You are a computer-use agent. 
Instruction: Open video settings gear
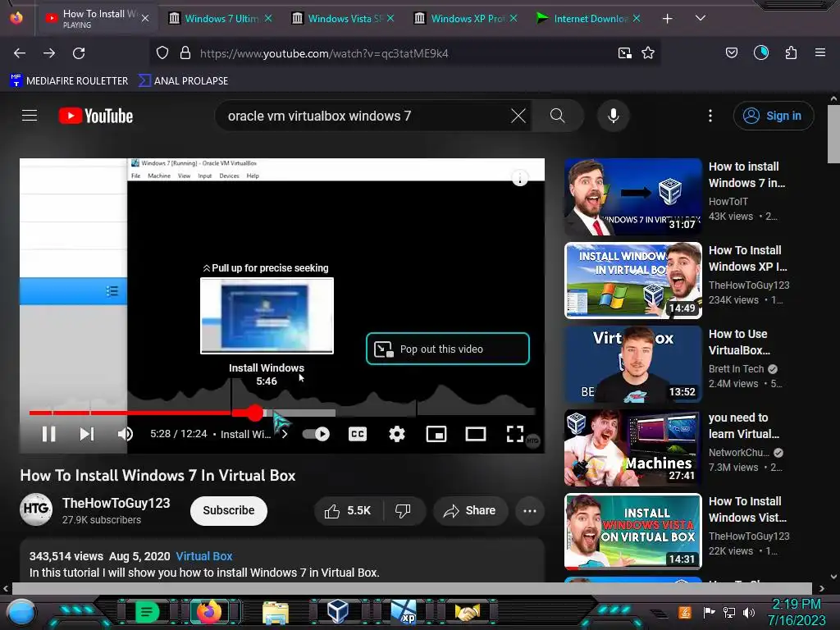(396, 434)
